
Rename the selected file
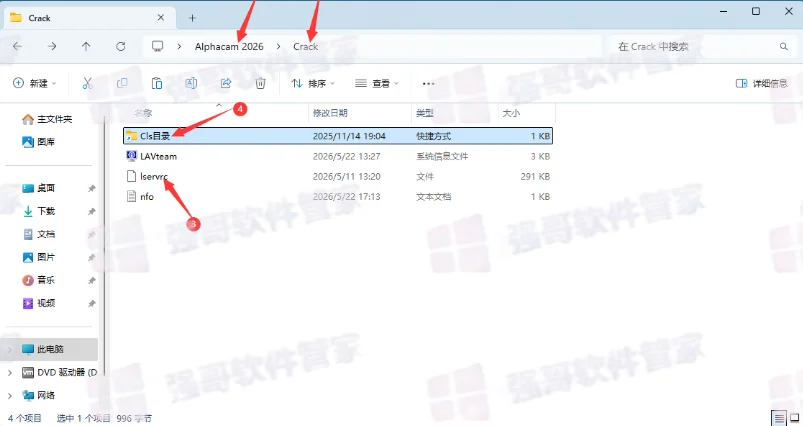point(191,83)
